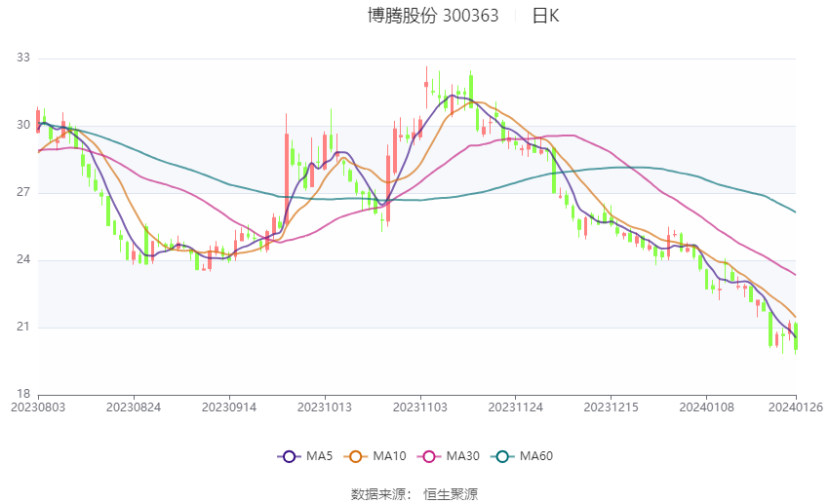Click x-axis date label 20240126
829x504 pixels.
tap(795, 407)
